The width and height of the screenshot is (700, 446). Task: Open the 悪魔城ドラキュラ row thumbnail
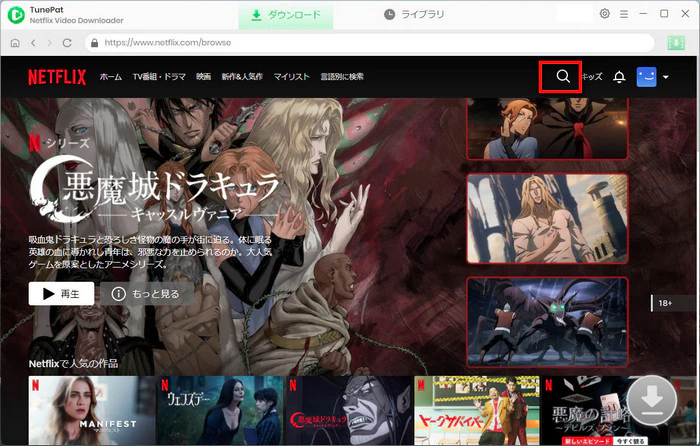349,410
